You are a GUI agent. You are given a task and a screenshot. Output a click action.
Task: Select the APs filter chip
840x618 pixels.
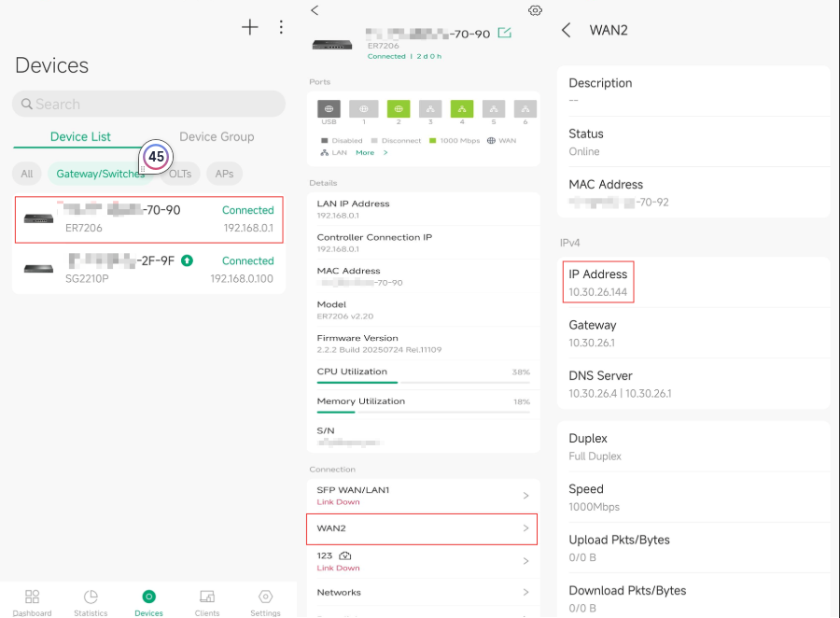pos(224,174)
